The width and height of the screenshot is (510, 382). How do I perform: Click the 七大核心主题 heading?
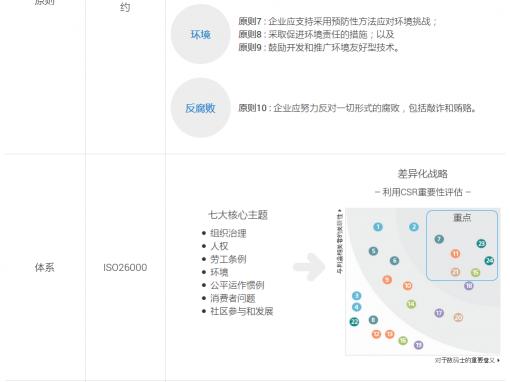238,215
